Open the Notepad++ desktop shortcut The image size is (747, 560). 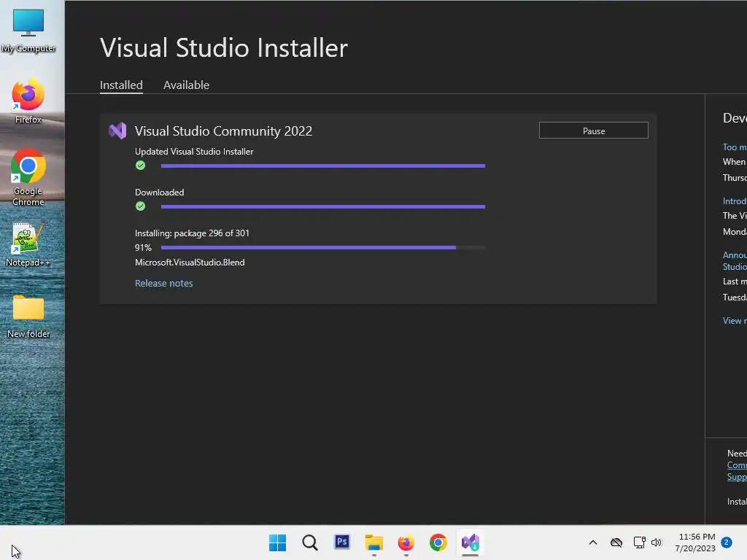click(28, 244)
